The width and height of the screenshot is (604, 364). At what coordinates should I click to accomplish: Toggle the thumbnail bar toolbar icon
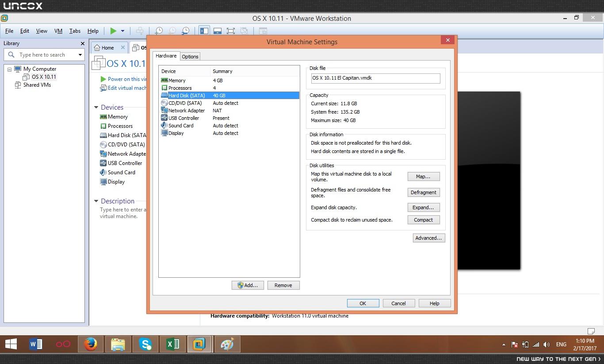click(218, 31)
